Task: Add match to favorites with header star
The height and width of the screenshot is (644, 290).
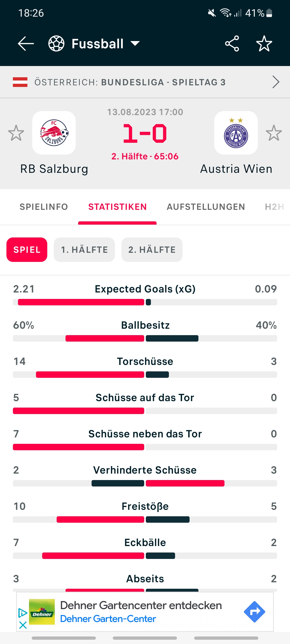Action: click(264, 43)
